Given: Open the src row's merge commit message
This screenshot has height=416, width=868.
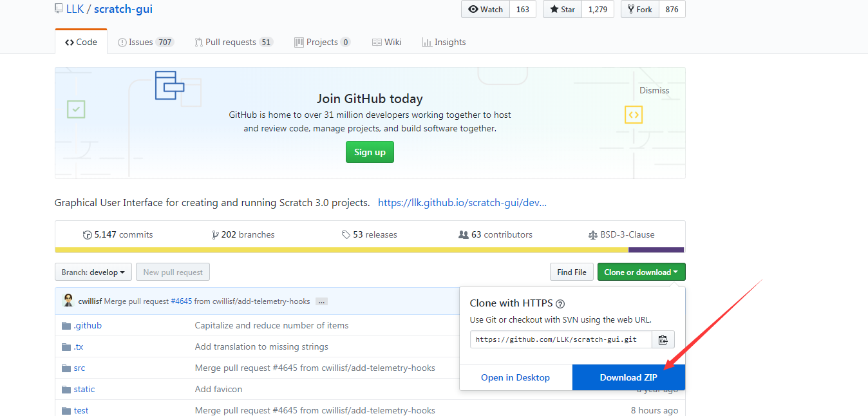Looking at the screenshot, I should tap(315, 368).
